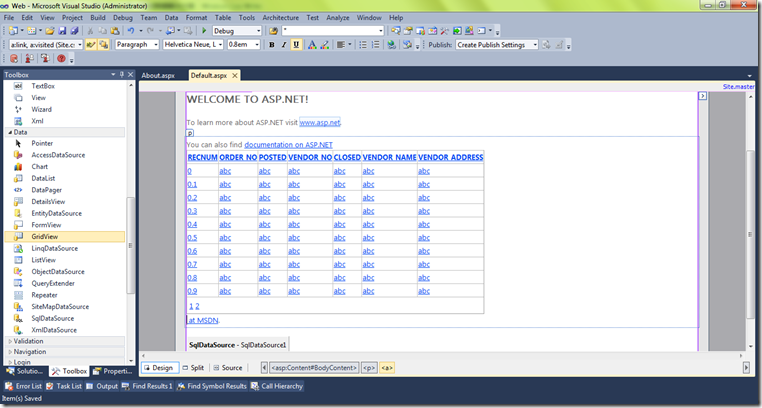
Task: Click the AccessDataSource icon in the Toolbox
Action: pos(18,155)
